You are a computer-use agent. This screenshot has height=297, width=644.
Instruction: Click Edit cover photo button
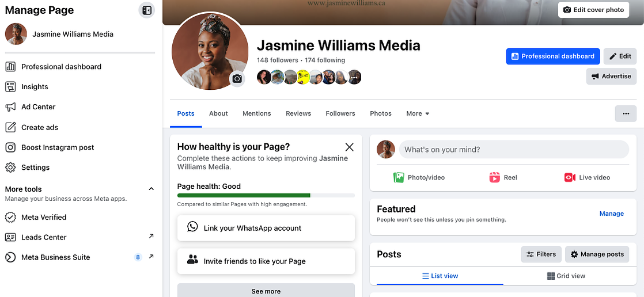tap(593, 10)
